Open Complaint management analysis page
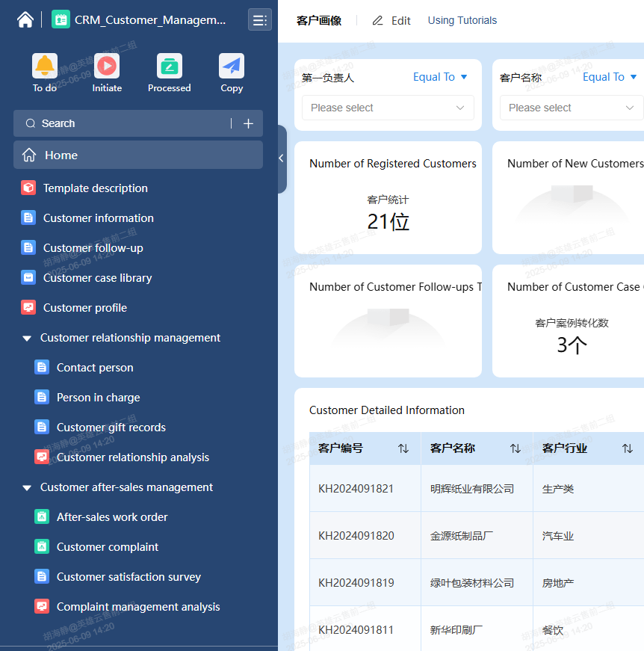 click(x=138, y=607)
